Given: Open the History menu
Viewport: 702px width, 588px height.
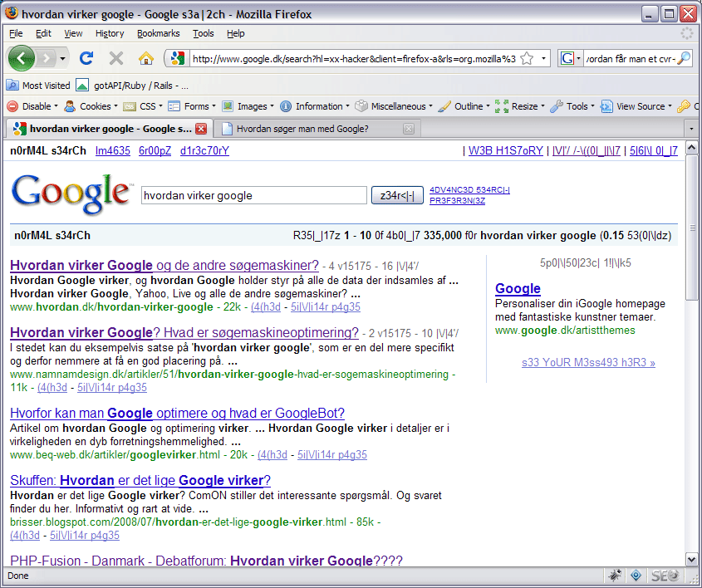Looking at the screenshot, I should (x=110, y=33).
